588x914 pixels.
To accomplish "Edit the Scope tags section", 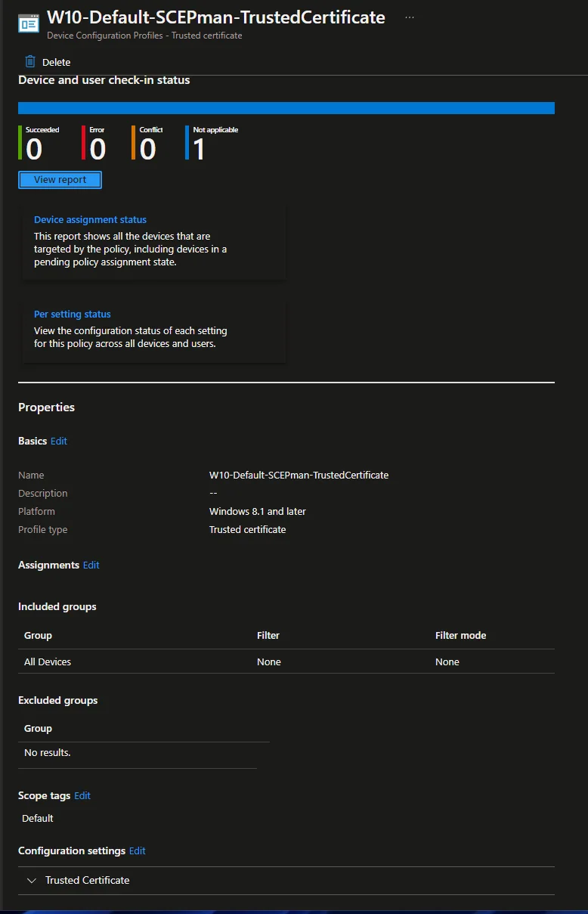I will pos(82,796).
